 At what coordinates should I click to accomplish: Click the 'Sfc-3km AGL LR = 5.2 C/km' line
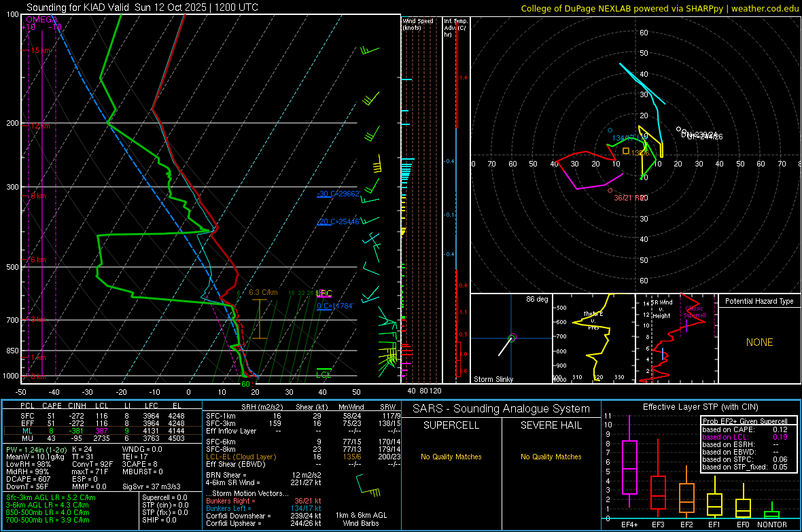[x=51, y=497]
